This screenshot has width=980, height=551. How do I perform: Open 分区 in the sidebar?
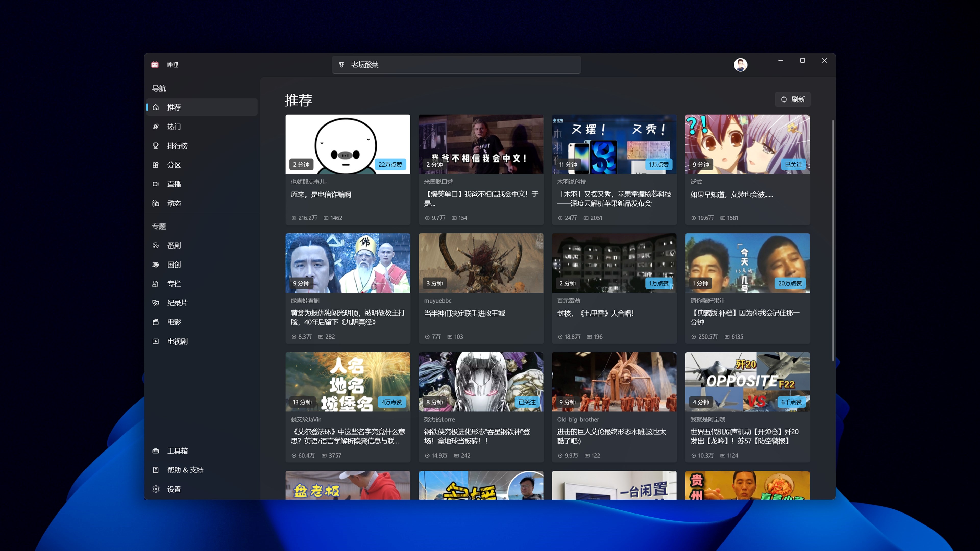click(x=202, y=165)
